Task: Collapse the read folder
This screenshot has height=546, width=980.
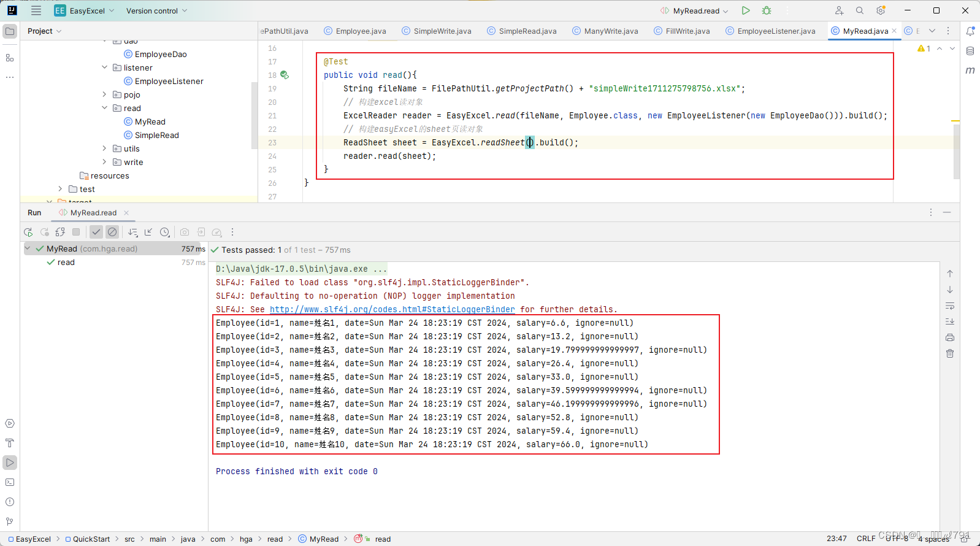Action: point(104,108)
